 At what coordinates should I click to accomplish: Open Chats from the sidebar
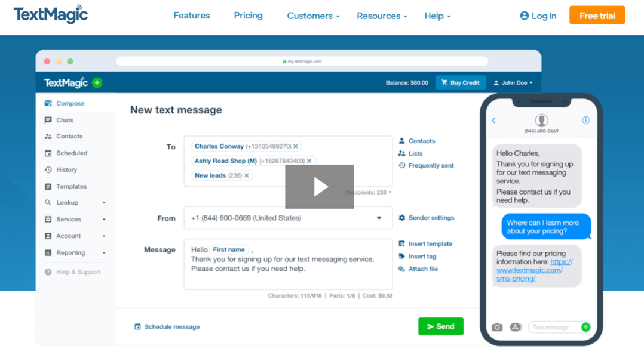[x=65, y=120]
